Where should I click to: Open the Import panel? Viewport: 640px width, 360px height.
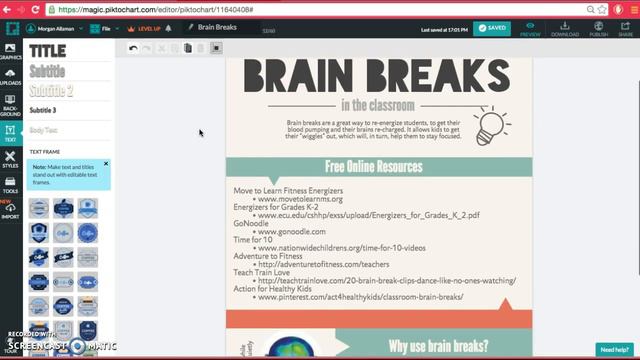tap(11, 211)
